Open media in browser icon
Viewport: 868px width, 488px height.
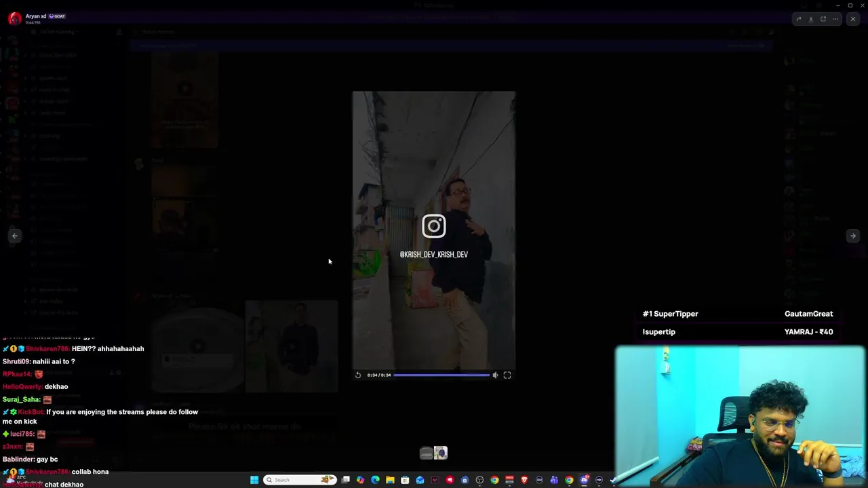point(823,19)
